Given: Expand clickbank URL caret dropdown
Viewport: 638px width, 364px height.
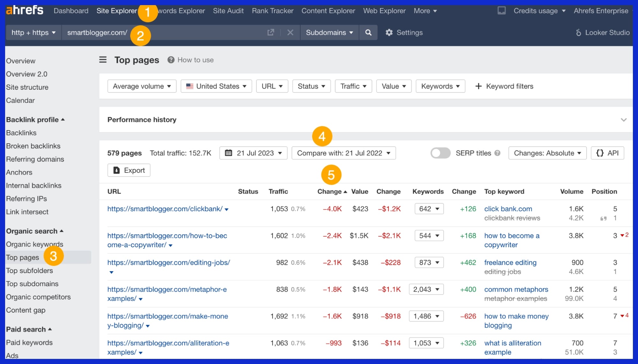Looking at the screenshot, I should coord(227,210).
